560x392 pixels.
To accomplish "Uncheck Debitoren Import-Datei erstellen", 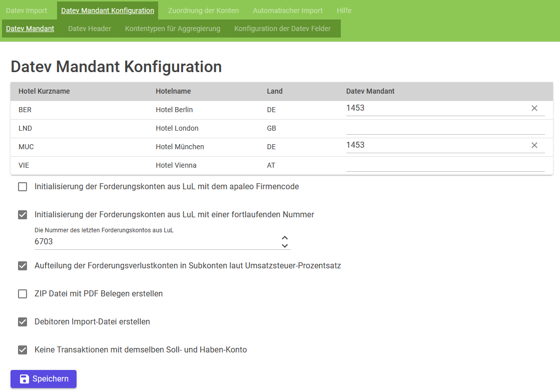I will [x=23, y=322].
